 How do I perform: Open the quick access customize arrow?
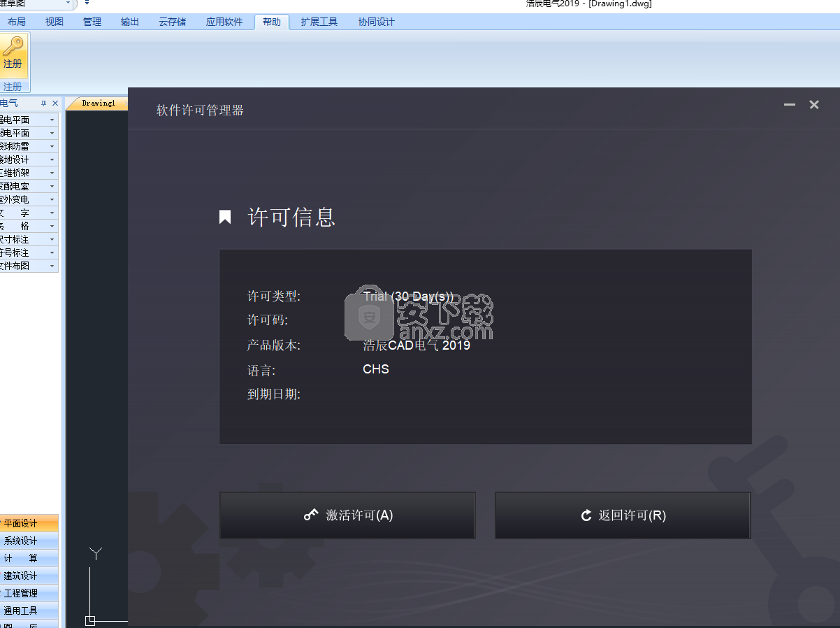tap(87, 3)
